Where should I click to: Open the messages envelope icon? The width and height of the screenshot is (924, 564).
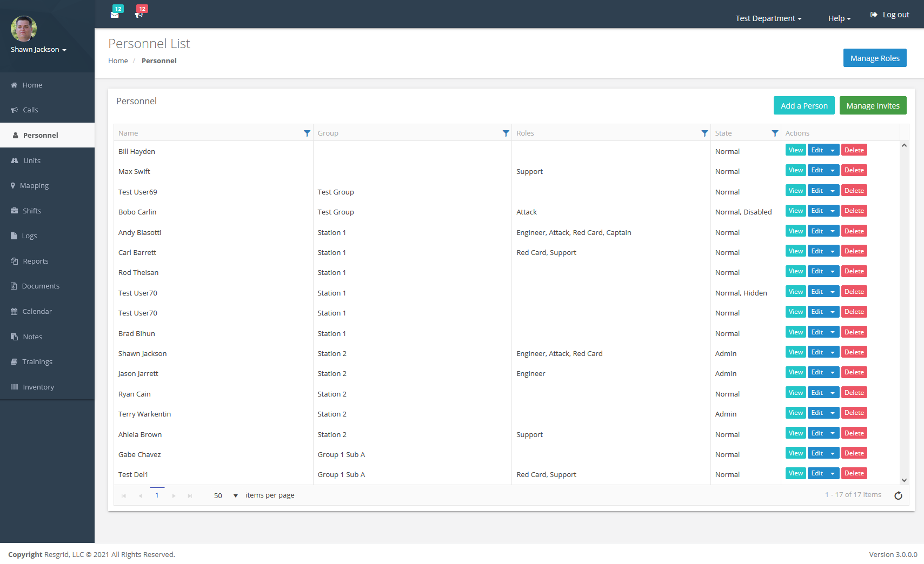[x=115, y=15]
